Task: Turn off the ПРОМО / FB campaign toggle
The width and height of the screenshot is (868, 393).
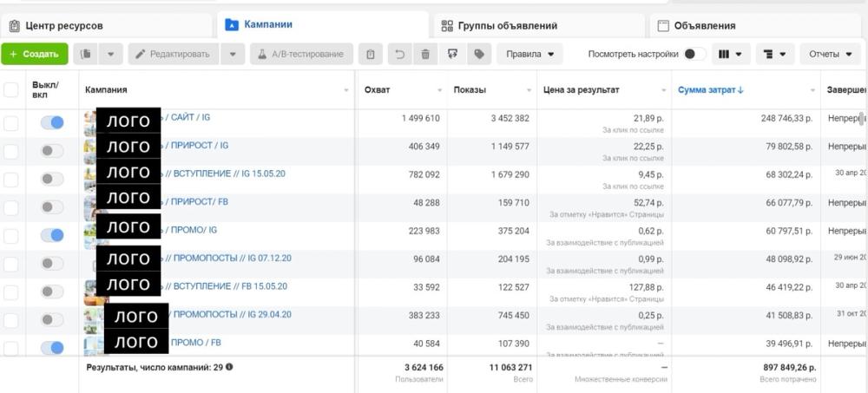Action: coord(52,348)
